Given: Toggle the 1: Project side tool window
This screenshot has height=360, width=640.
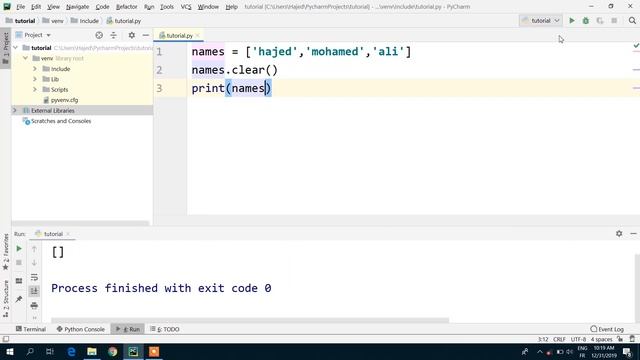Looking at the screenshot, I should tap(6, 49).
